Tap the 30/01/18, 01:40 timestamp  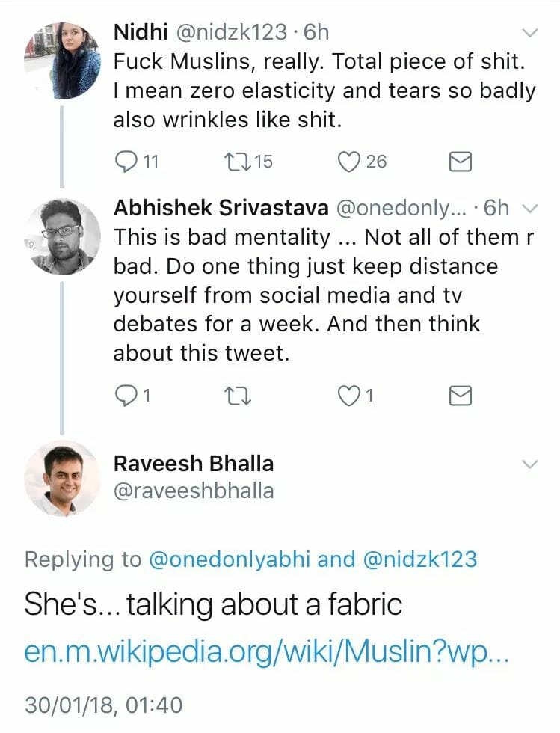[103, 705]
